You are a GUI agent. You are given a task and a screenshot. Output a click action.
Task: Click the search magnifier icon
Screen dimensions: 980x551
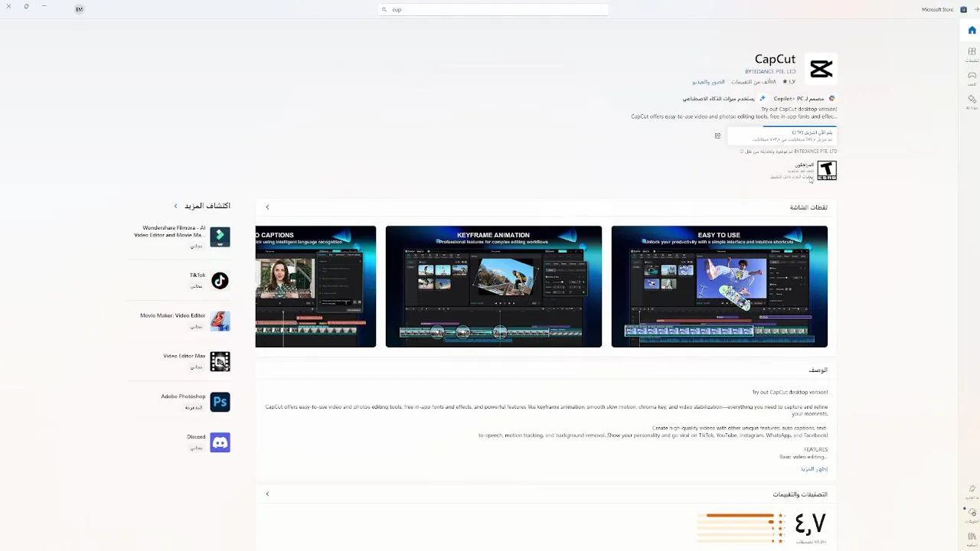point(384,9)
